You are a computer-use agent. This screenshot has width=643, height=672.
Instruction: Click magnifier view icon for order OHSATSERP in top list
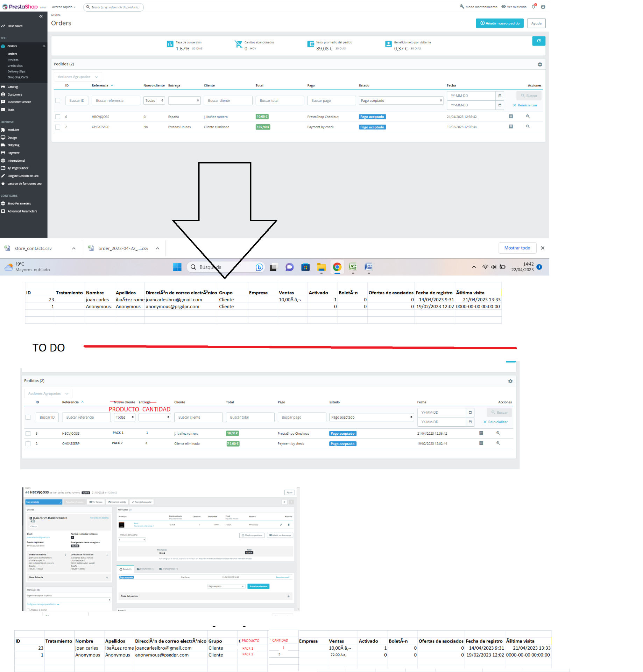(528, 126)
